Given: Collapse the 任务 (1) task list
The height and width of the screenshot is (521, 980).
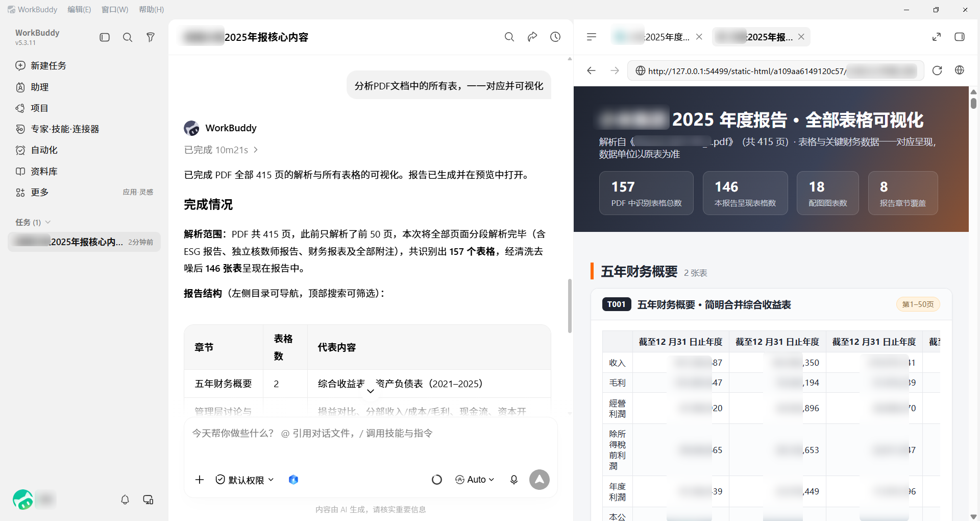Looking at the screenshot, I should pyautogui.click(x=33, y=222).
